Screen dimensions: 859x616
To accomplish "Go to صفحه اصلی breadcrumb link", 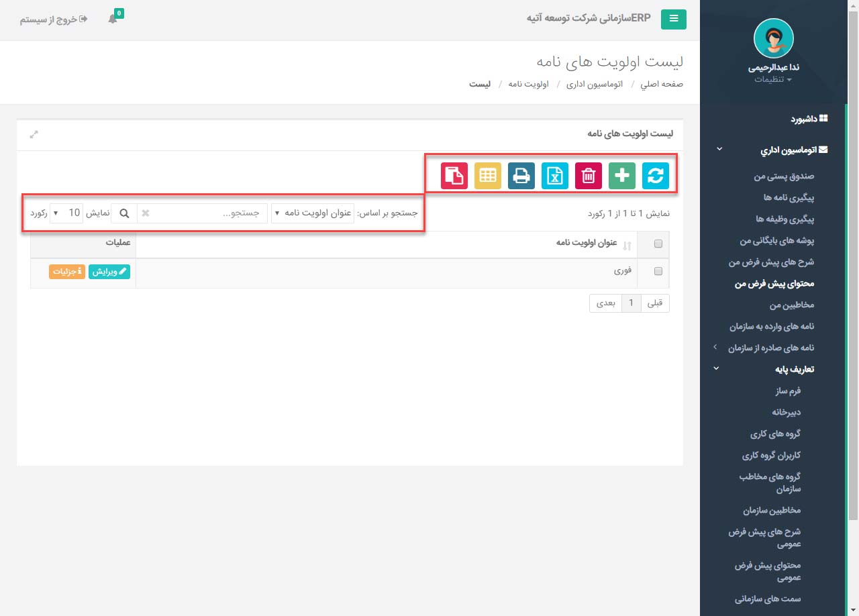I will pyautogui.click(x=662, y=85).
